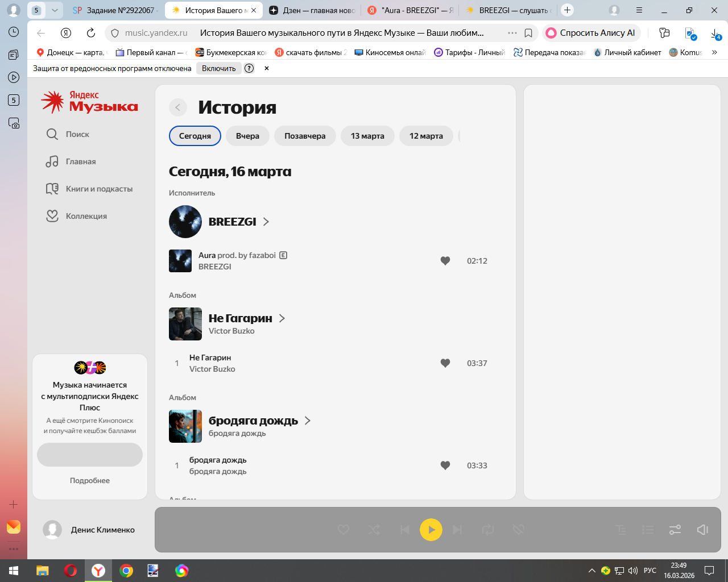Switch to the Дзен browser tab
728x582 pixels.
pyautogui.click(x=312, y=10)
